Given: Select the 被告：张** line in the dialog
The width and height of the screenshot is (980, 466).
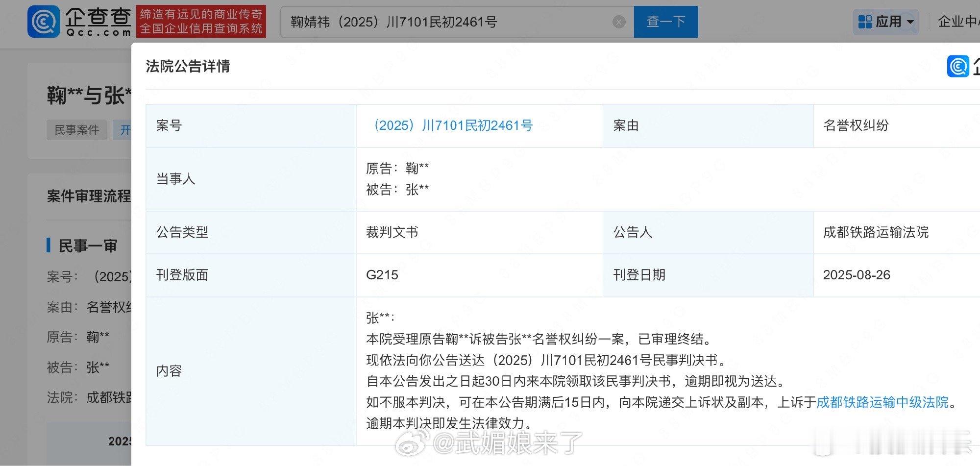Looking at the screenshot, I should (397, 190).
